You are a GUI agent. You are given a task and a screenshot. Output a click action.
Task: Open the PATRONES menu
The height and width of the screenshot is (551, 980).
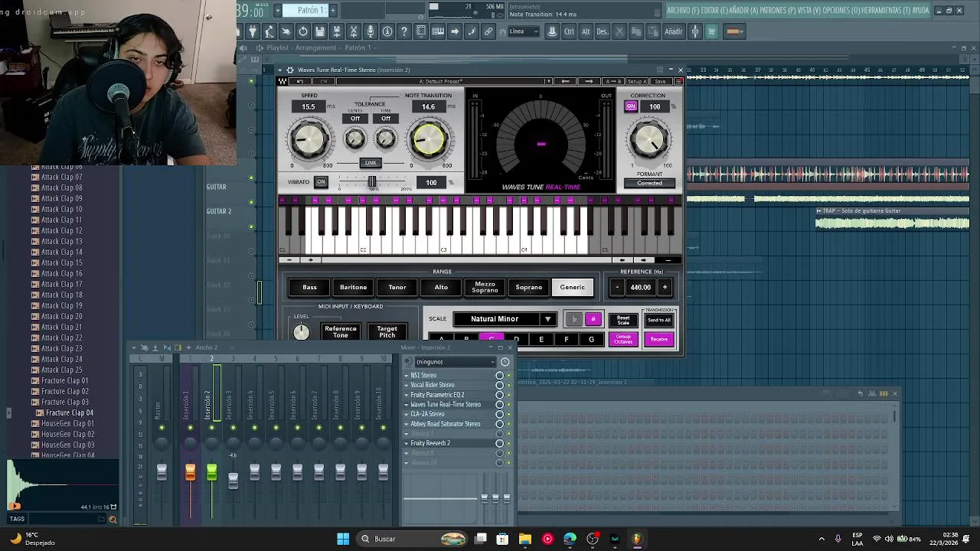point(776,10)
